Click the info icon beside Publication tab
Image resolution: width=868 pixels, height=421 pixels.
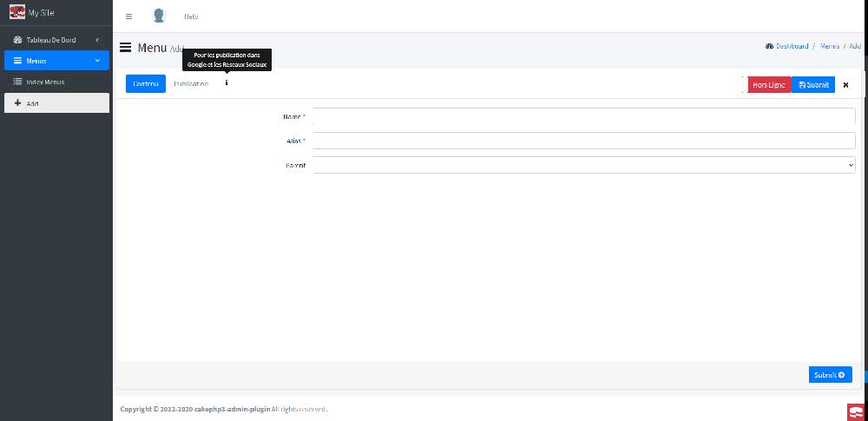(x=227, y=83)
